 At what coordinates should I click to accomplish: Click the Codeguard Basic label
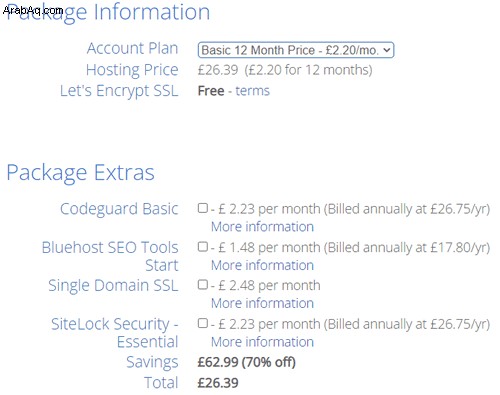click(119, 209)
